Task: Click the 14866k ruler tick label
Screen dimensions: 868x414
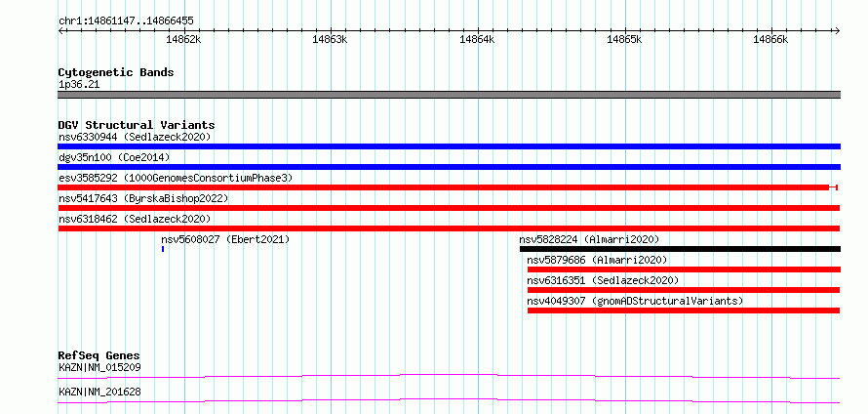Action: coord(770,39)
